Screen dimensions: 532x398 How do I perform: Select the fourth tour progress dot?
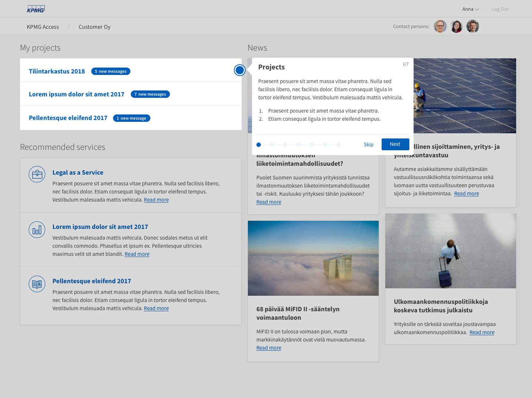(x=299, y=145)
